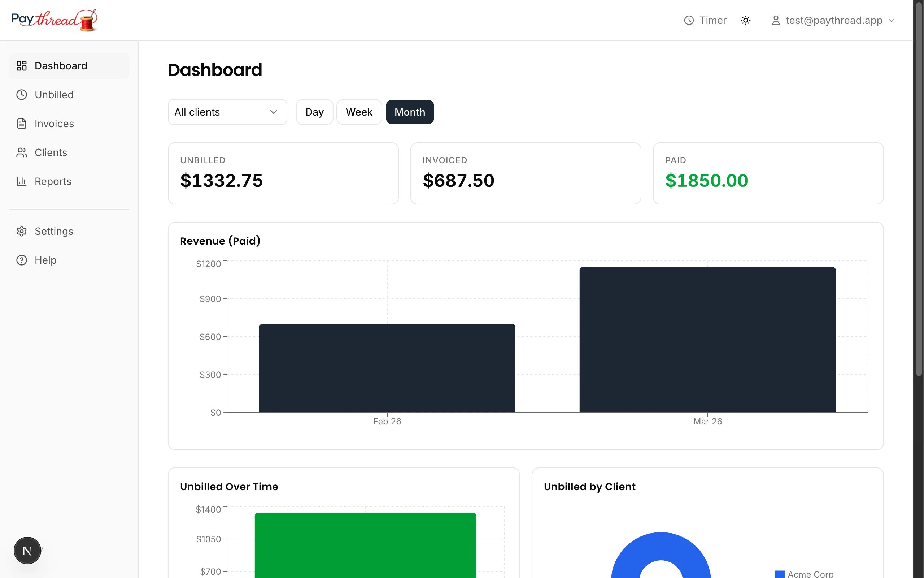Click the Acme Corp blue legend swatch
The image size is (924, 578).
pyautogui.click(x=779, y=574)
